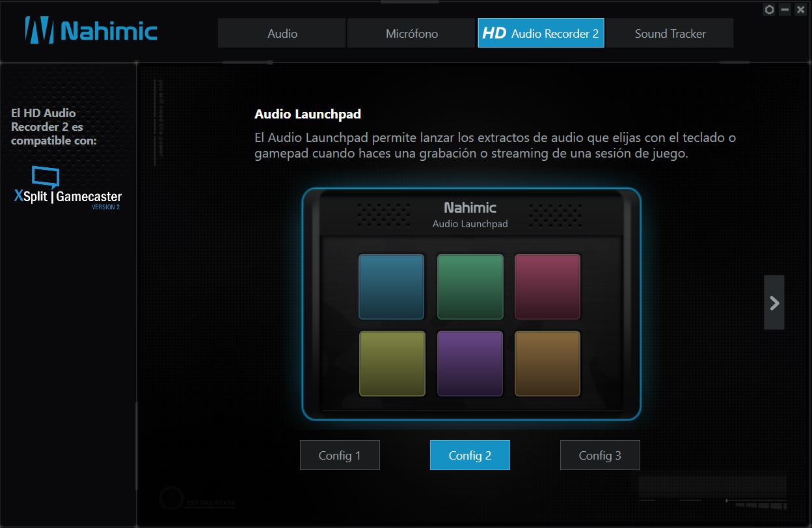Select Config 3 button
Image resolution: width=812 pixels, height=528 pixels.
click(x=600, y=455)
